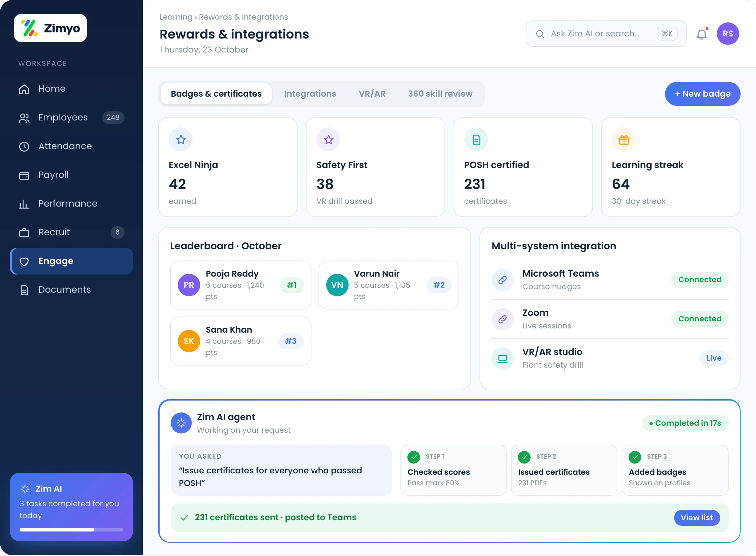Click the Zoom Connected status

(x=700, y=319)
